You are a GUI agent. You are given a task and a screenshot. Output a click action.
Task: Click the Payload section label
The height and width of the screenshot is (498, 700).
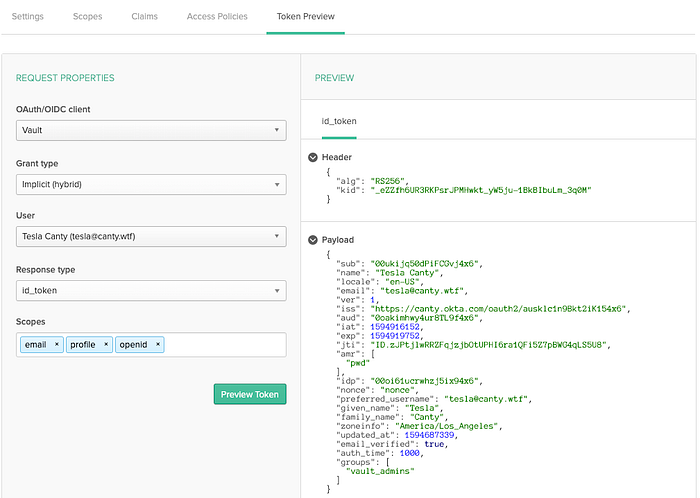coord(338,240)
